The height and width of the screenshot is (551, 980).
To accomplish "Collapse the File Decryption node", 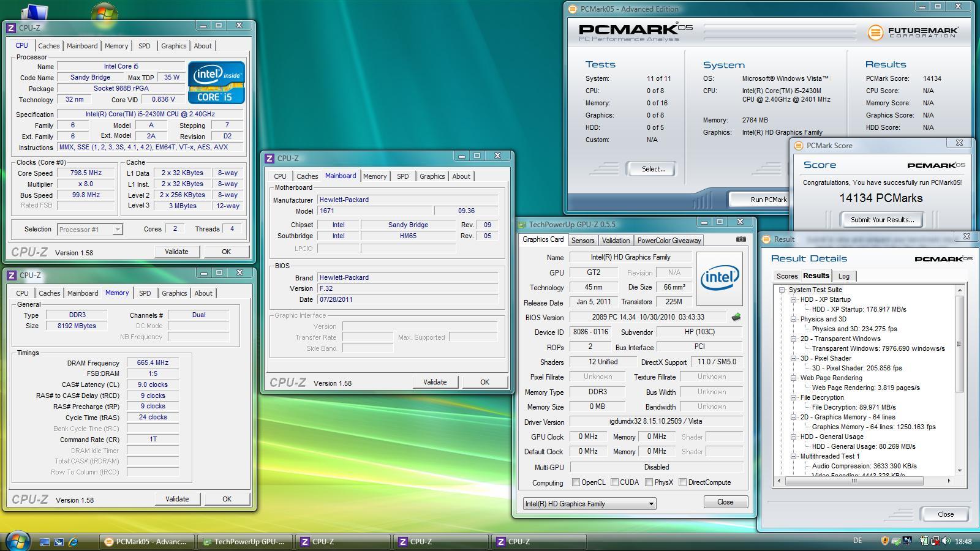I will pyautogui.click(x=794, y=398).
